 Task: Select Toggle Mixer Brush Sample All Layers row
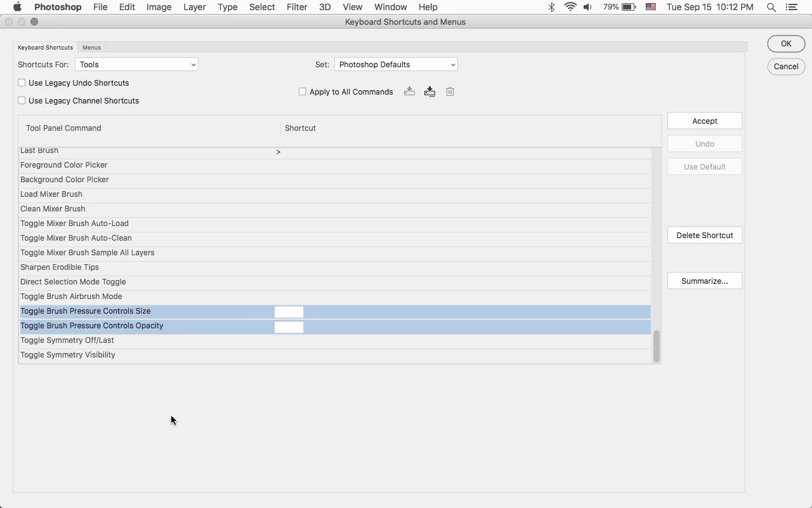point(336,253)
